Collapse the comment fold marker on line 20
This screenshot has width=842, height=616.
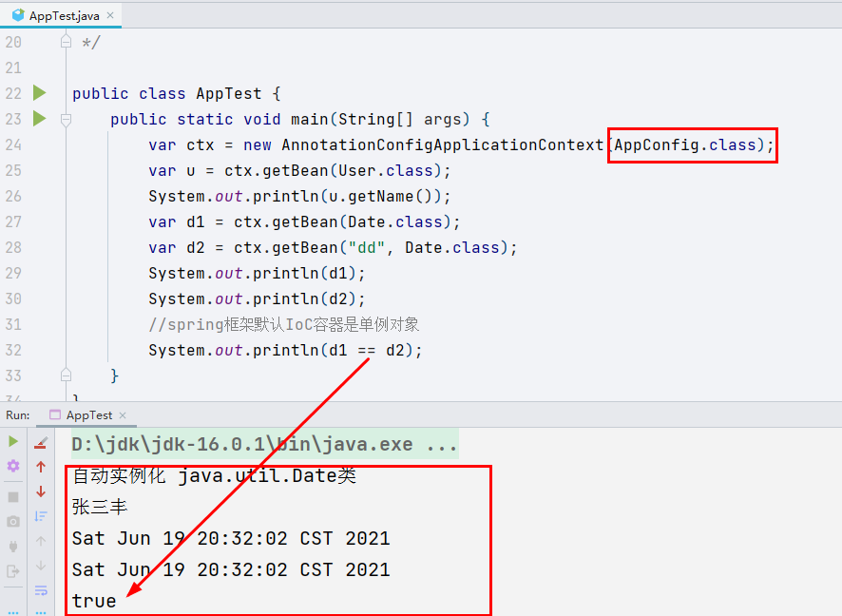[x=66, y=42]
